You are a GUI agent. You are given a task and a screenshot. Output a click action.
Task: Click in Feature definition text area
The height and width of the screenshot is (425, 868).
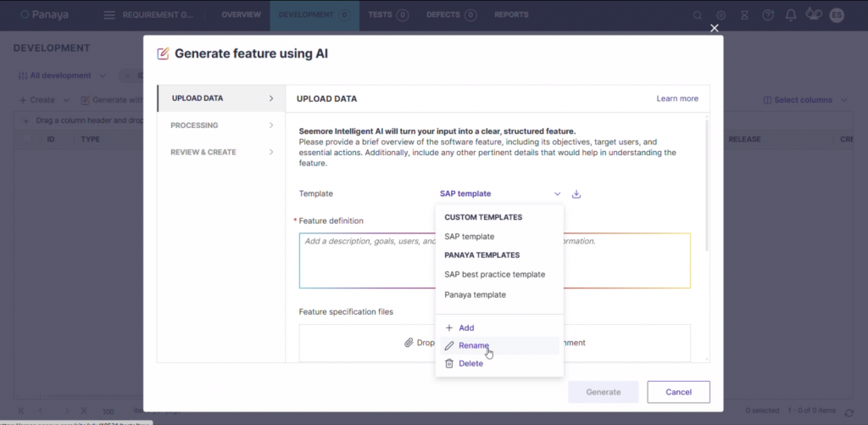coord(495,260)
